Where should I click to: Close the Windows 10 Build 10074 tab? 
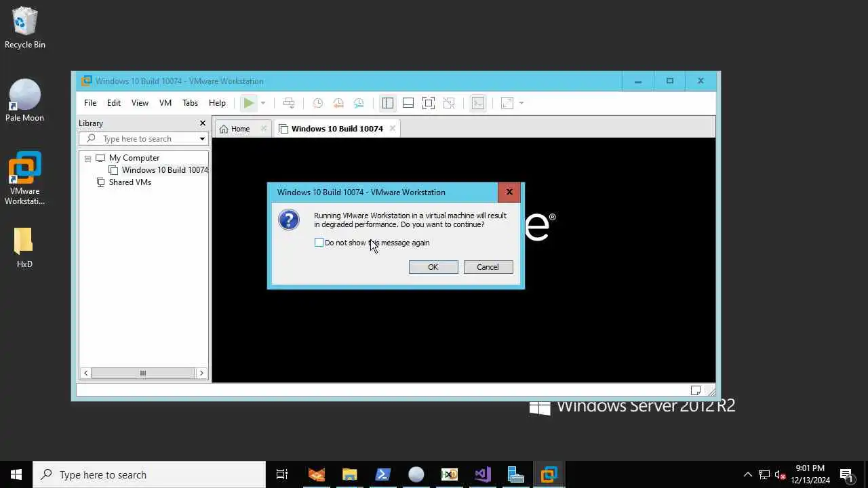coord(392,129)
